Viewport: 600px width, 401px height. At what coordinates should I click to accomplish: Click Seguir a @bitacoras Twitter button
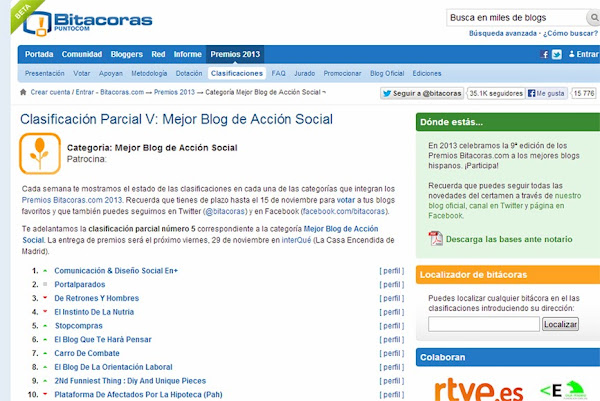pos(422,93)
